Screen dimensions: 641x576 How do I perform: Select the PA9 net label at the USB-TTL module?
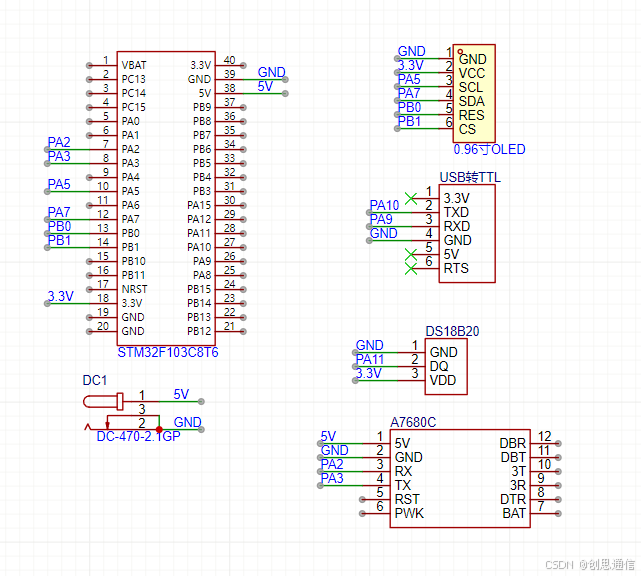[x=381, y=220]
